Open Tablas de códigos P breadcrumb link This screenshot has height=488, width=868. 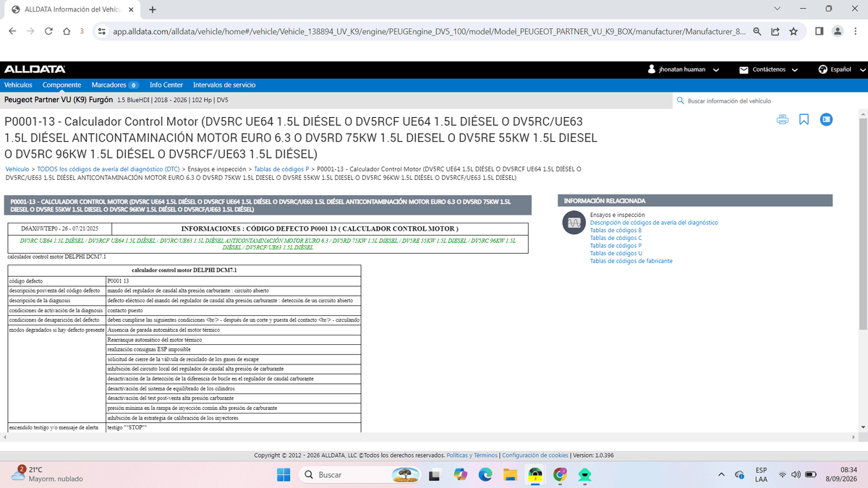coord(281,168)
